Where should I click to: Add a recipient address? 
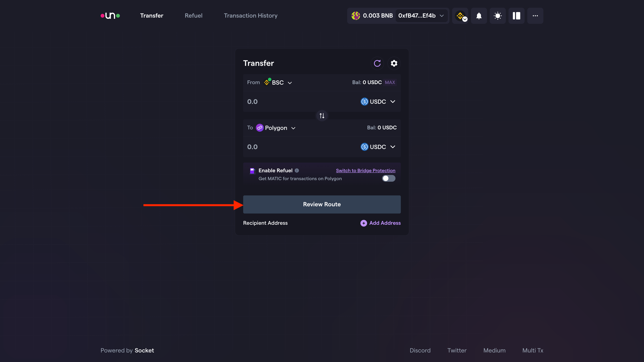point(380,223)
